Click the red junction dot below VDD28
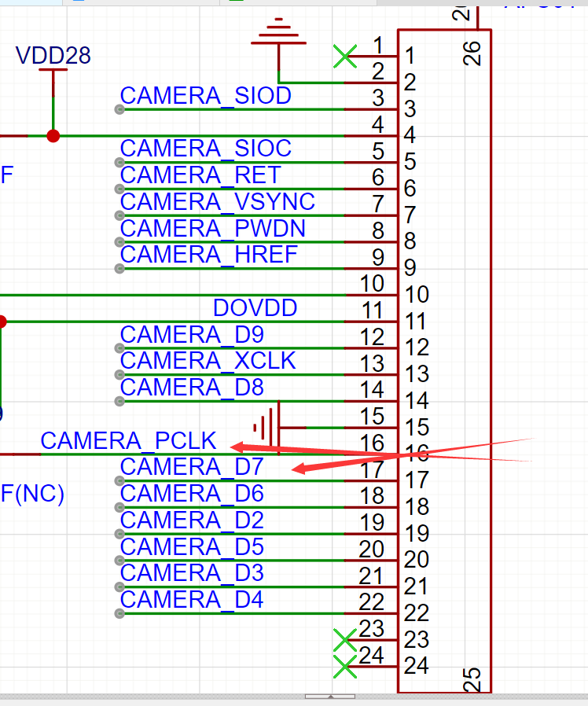 pos(53,136)
